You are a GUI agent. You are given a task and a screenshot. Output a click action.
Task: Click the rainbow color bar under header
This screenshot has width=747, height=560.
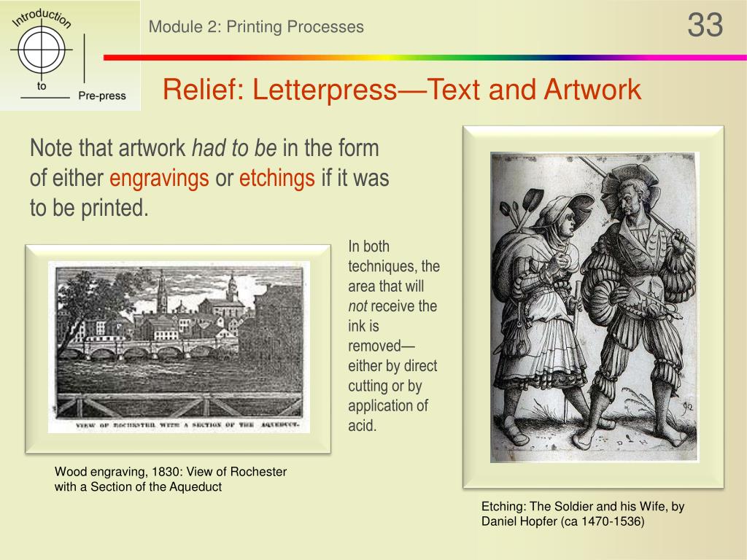click(x=425, y=57)
